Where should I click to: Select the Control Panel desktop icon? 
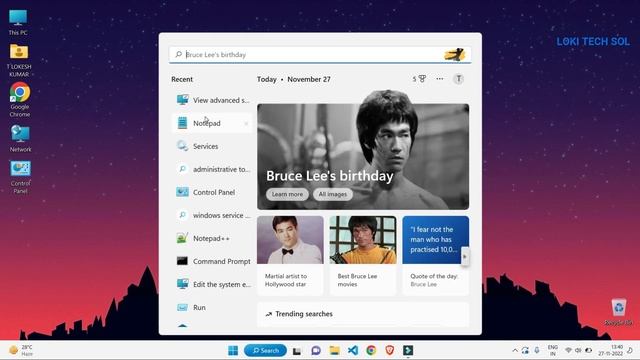20,177
